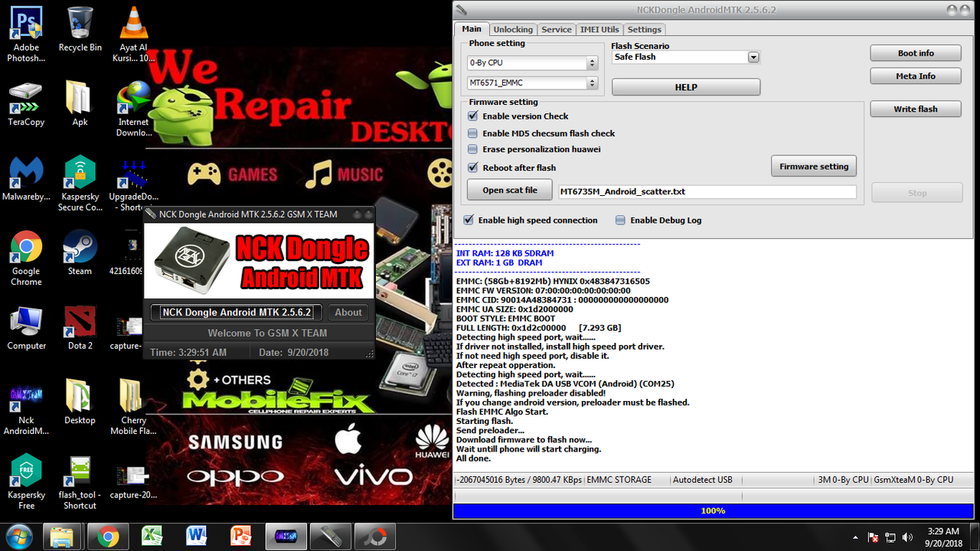Start flashing with Write flash button
The height and width of the screenshot is (551, 980).
click(916, 109)
